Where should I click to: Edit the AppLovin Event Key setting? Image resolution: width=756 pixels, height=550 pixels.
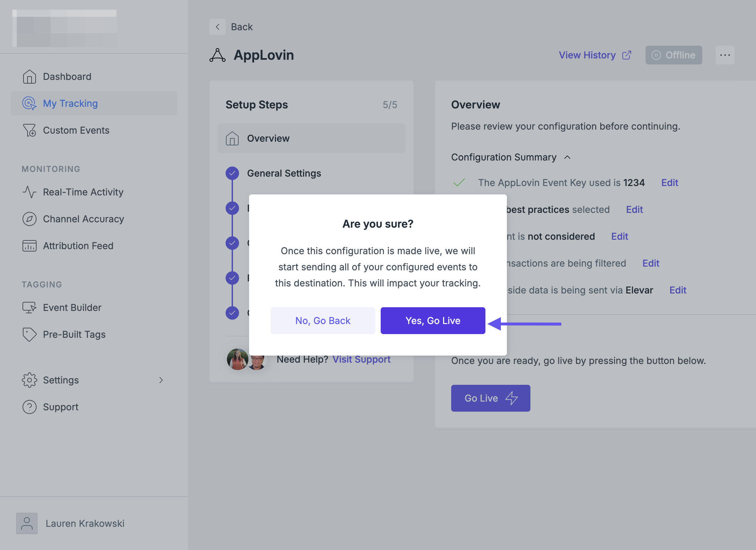click(670, 183)
